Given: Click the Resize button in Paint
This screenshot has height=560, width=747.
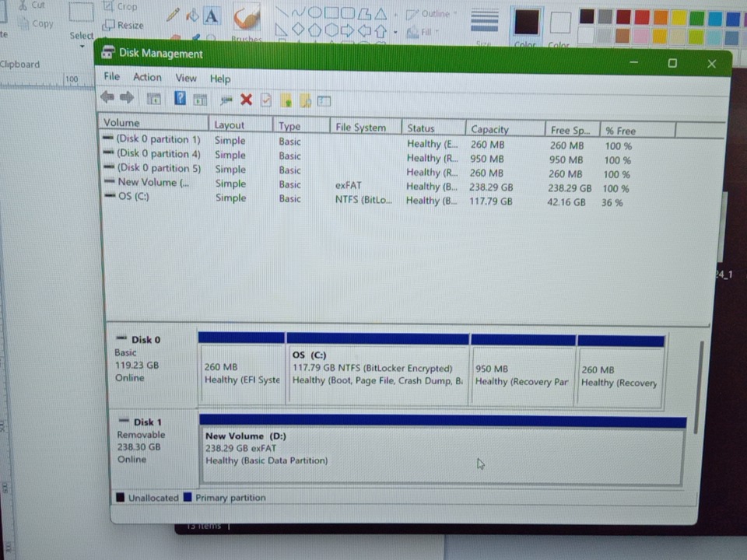Looking at the screenshot, I should pyautogui.click(x=124, y=25).
